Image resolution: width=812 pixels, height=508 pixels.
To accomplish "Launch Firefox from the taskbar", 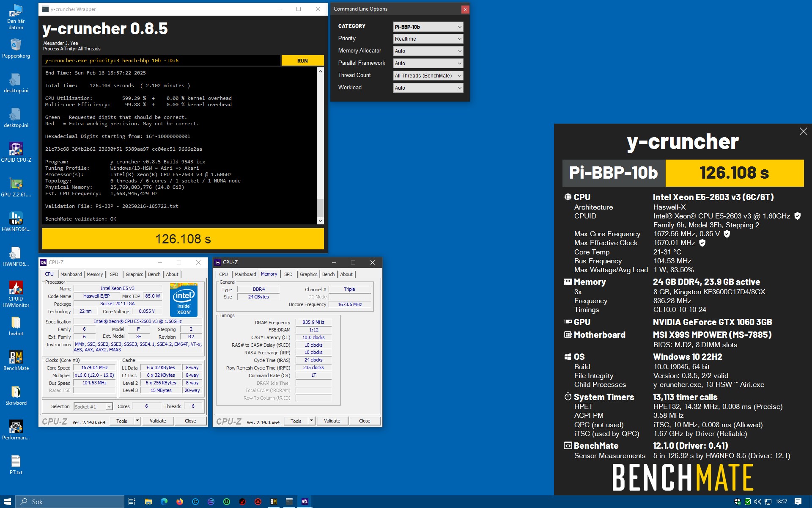I will tap(180, 502).
